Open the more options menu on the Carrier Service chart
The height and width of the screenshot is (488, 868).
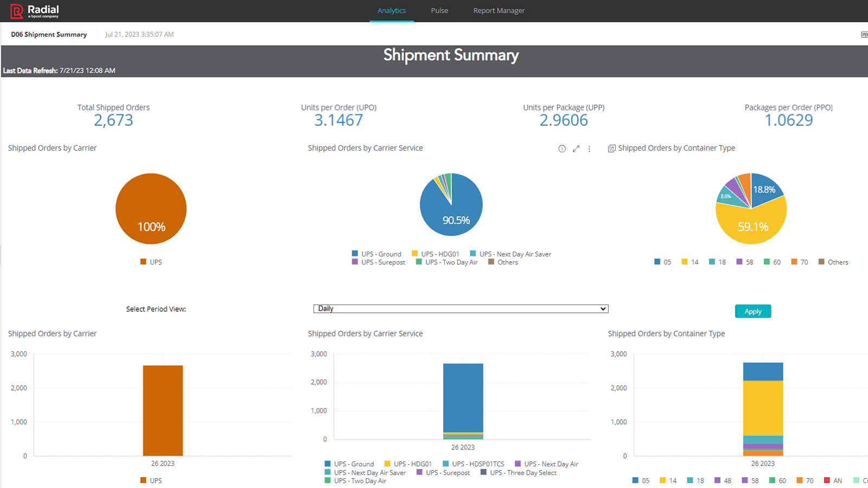click(x=590, y=149)
